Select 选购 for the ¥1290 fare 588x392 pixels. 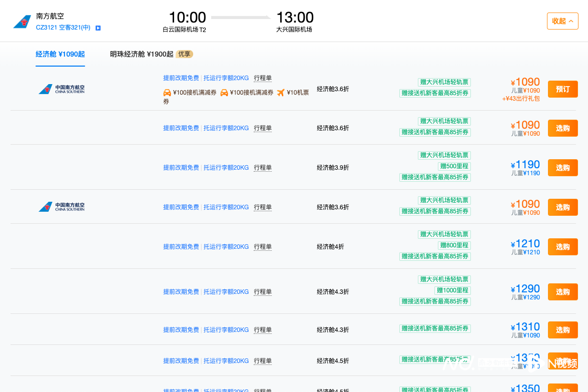(x=562, y=292)
